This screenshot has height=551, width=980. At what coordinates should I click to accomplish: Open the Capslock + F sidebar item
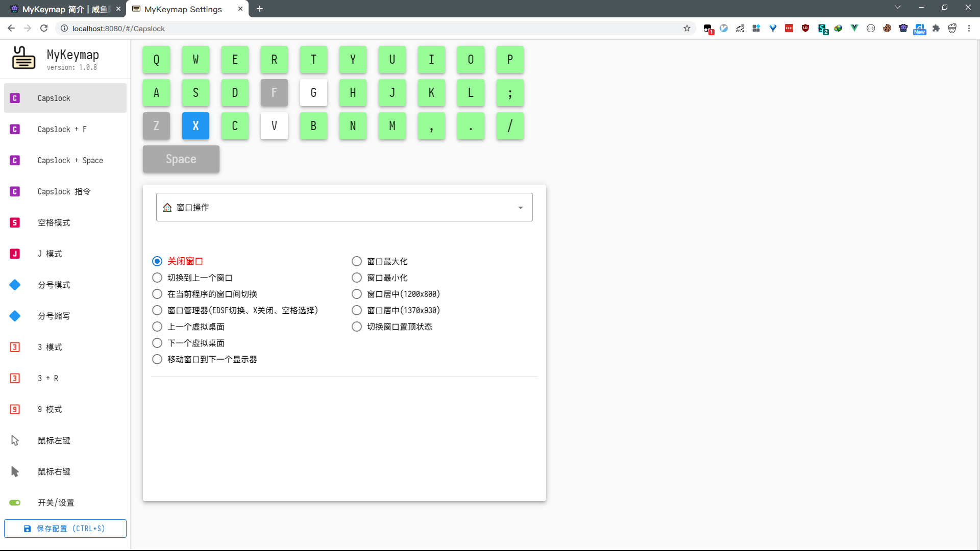point(62,129)
